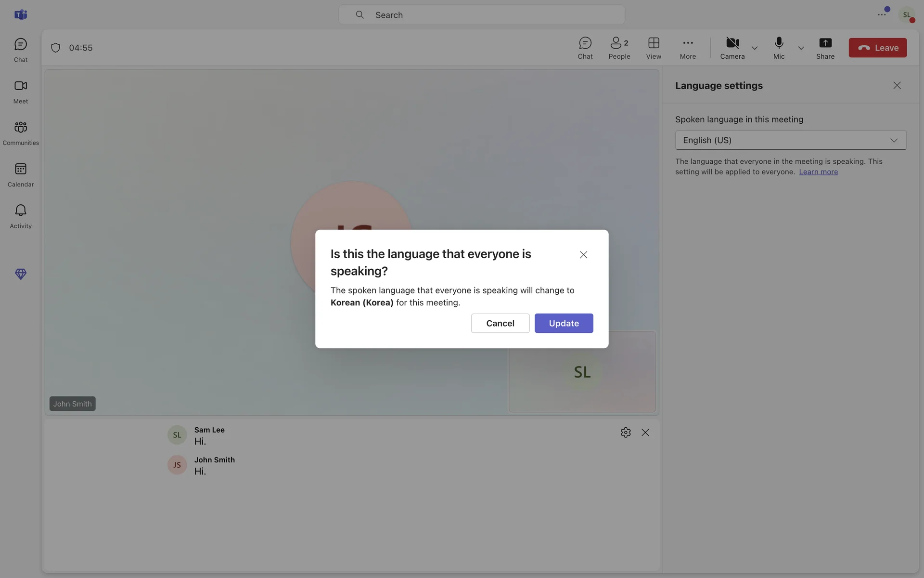This screenshot has width=924, height=578.
Task: Open the More actions menu
Action: tap(687, 48)
